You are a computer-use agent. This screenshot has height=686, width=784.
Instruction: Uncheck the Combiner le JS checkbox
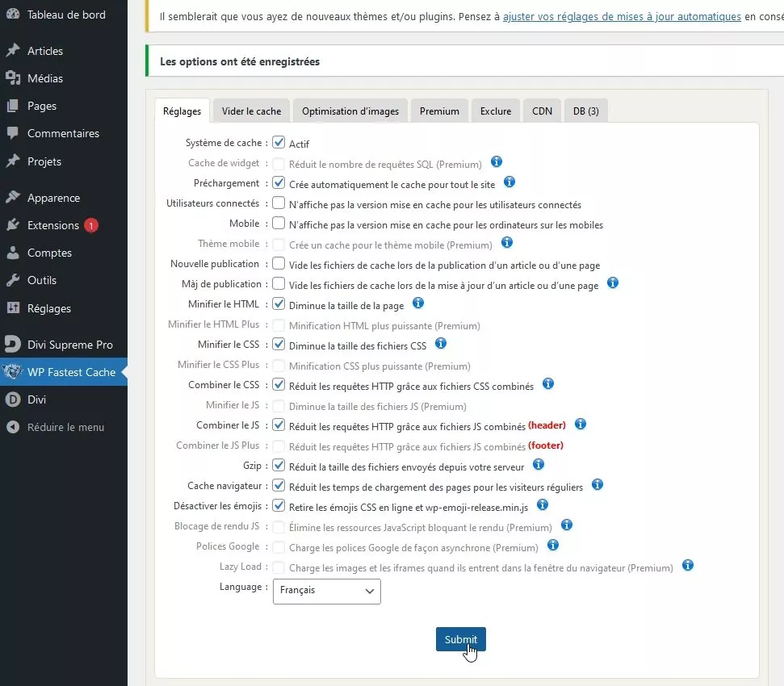tap(279, 425)
